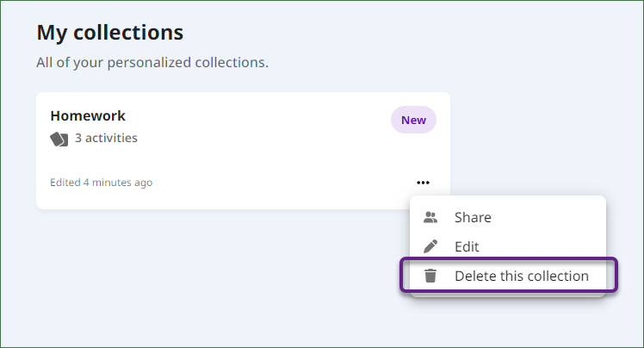Click the word Delete in the highlighted entry
This screenshot has height=348, width=644.
tap(475, 277)
